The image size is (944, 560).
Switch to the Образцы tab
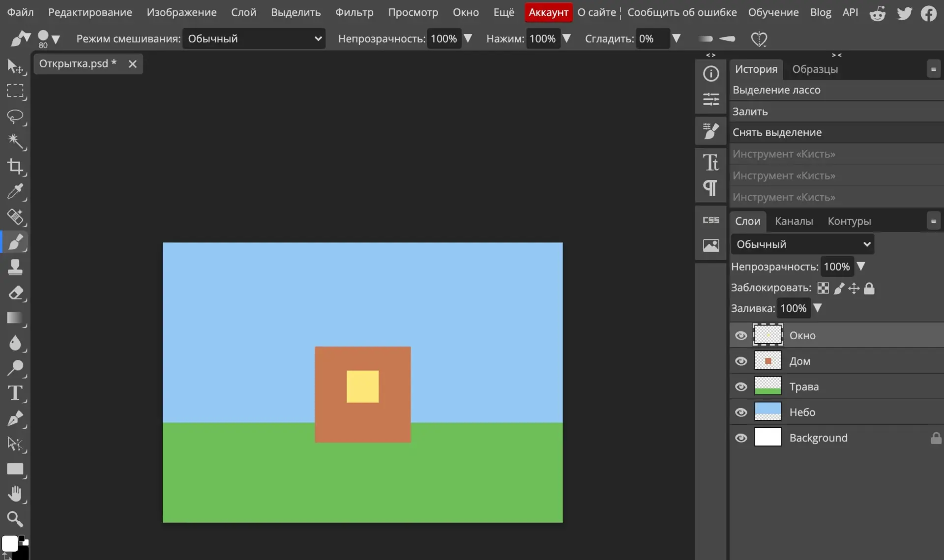(x=815, y=69)
